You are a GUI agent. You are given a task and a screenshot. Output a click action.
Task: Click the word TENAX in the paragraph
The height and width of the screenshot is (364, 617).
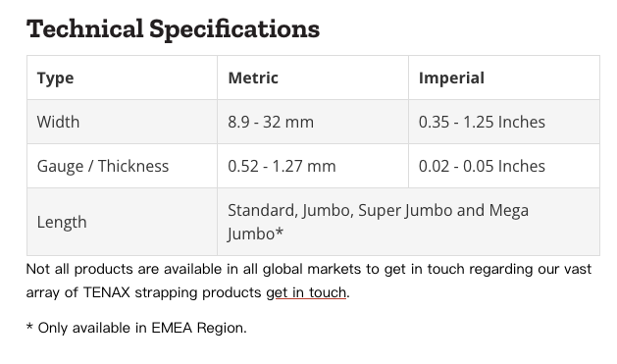click(106, 292)
